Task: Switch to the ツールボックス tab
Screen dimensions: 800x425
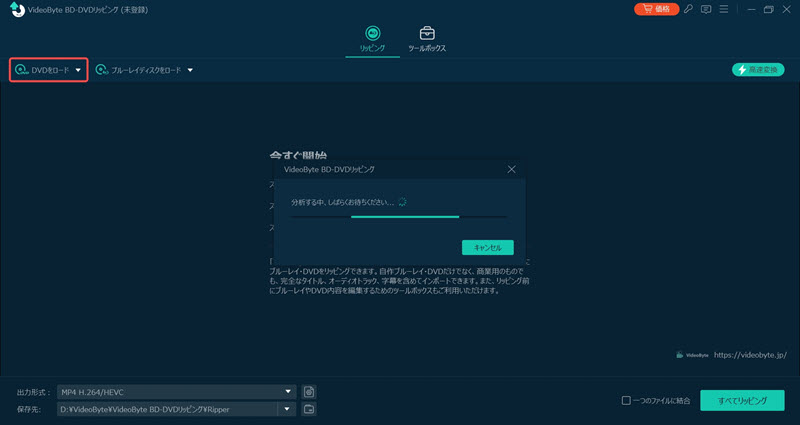Action: [x=427, y=39]
